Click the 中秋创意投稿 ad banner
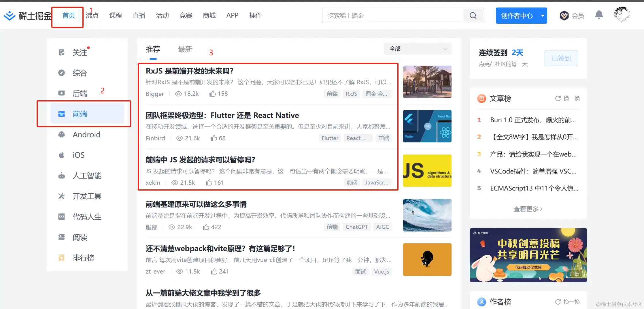The width and height of the screenshot is (644, 309). pyautogui.click(x=528, y=255)
